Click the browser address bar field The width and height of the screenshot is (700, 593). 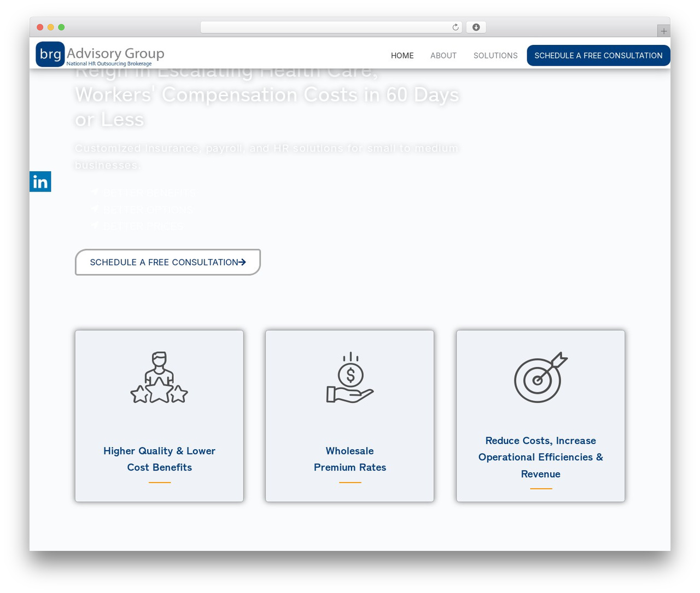click(331, 27)
